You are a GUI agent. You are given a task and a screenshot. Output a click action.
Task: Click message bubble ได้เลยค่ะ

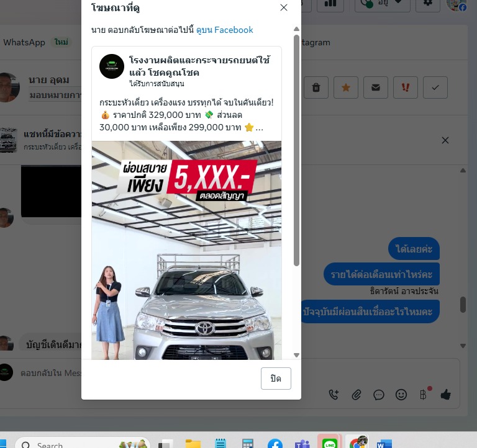(x=414, y=249)
